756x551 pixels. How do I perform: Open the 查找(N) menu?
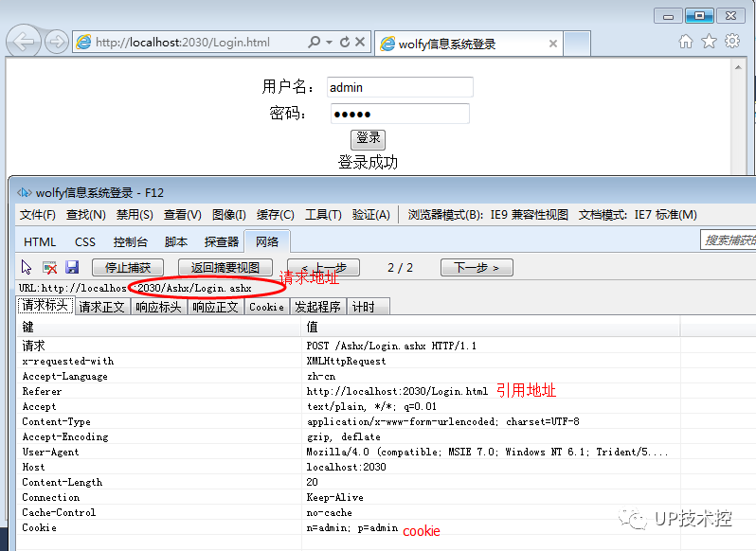tap(86, 215)
